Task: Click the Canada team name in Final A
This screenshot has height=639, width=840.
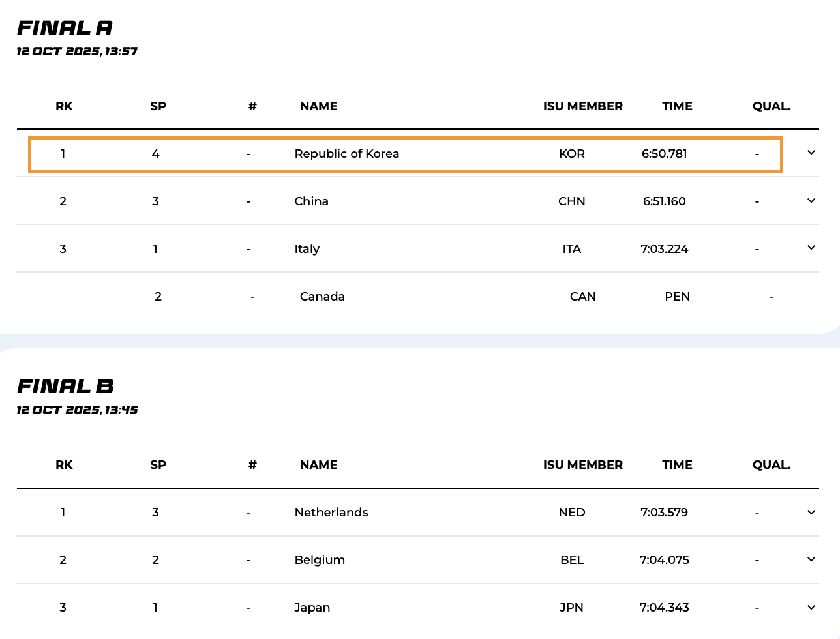Action: 322,297
